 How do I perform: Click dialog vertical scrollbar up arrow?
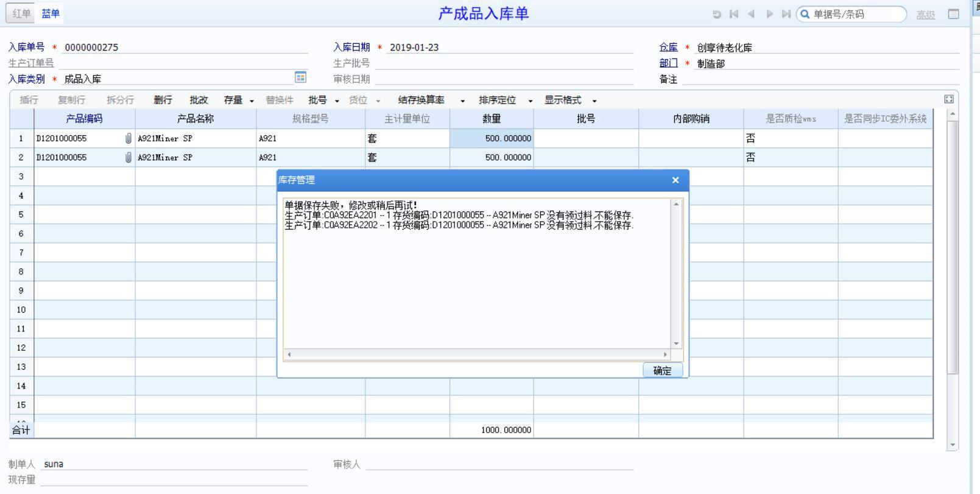click(x=676, y=205)
